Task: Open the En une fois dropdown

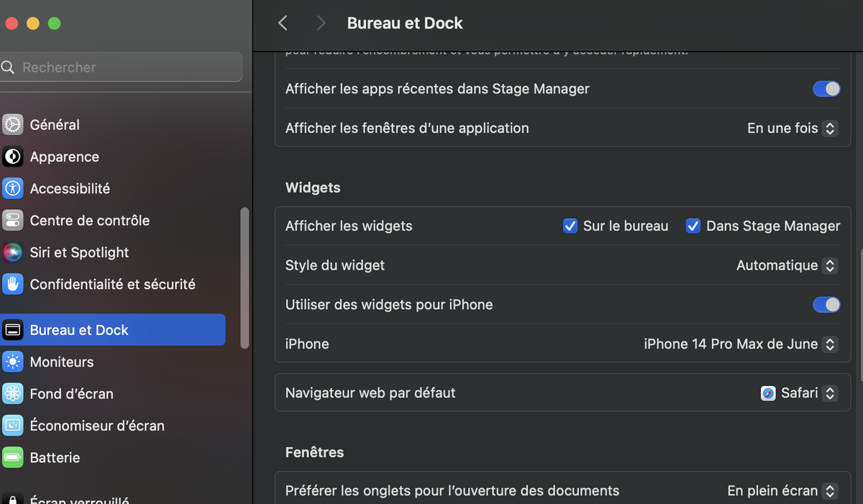Action: pyautogui.click(x=793, y=129)
